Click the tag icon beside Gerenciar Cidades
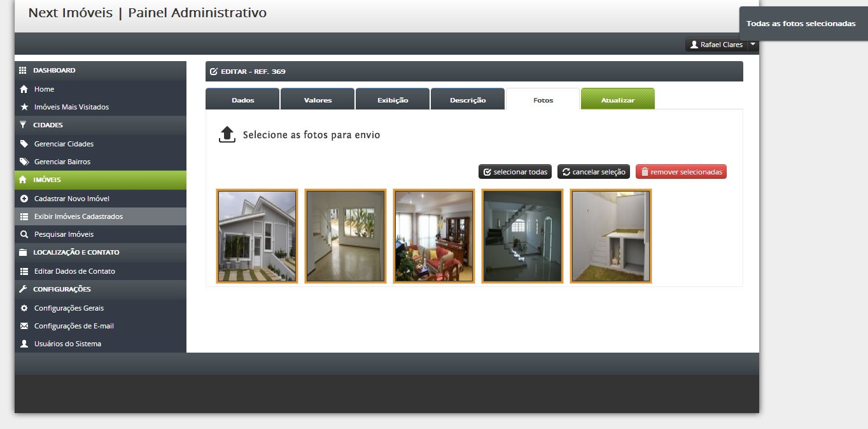The width and height of the screenshot is (868, 429). point(24,144)
